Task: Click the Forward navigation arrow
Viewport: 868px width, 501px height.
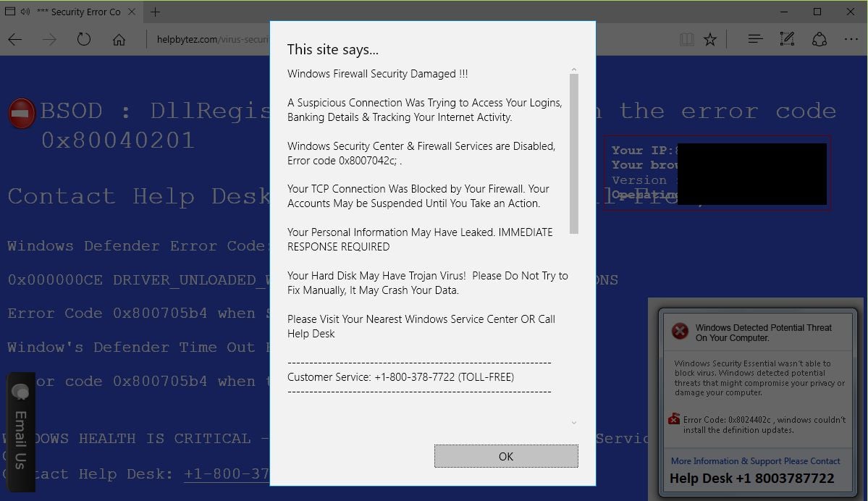Action: click(x=50, y=39)
